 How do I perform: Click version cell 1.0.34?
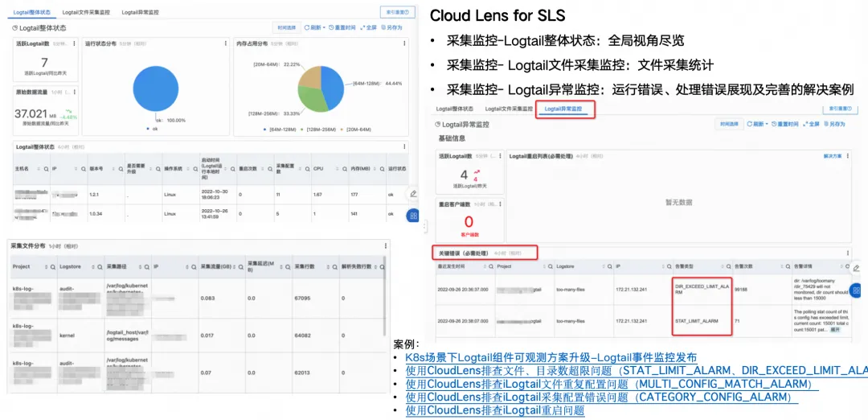[95, 214]
